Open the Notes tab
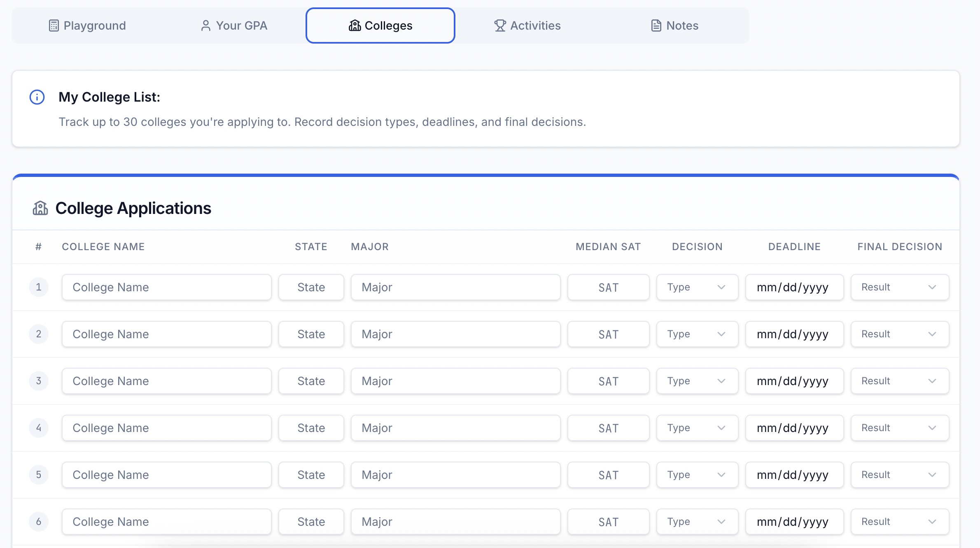 (674, 26)
